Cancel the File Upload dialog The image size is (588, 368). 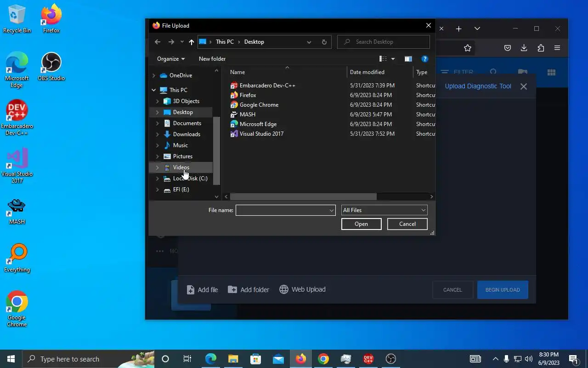point(407,224)
